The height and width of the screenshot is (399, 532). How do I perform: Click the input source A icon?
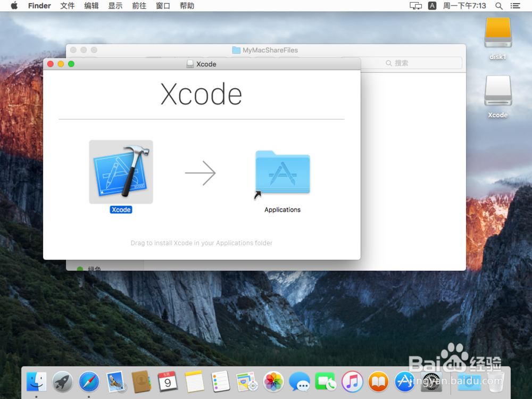click(432, 6)
